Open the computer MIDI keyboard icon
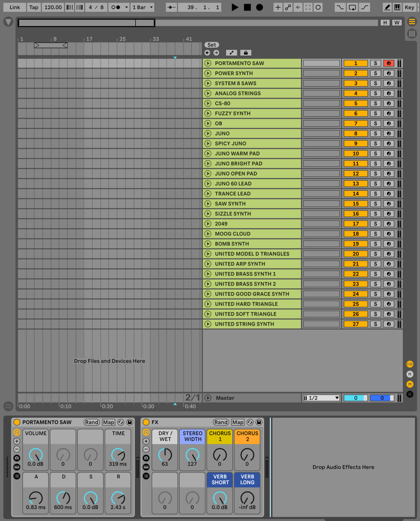 pos(397,7)
